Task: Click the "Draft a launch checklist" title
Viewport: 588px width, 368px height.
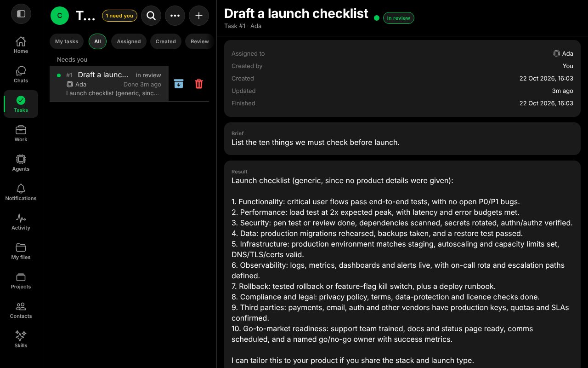Action: (x=296, y=13)
